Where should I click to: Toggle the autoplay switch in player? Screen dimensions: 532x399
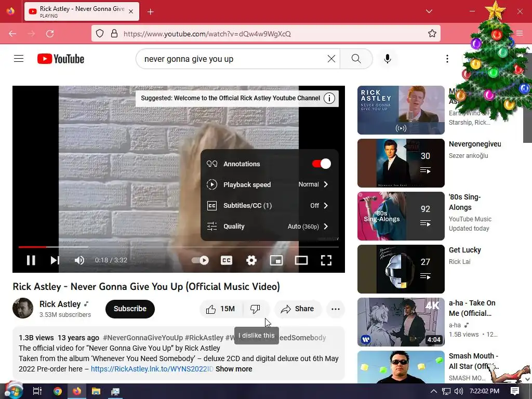[x=200, y=260]
